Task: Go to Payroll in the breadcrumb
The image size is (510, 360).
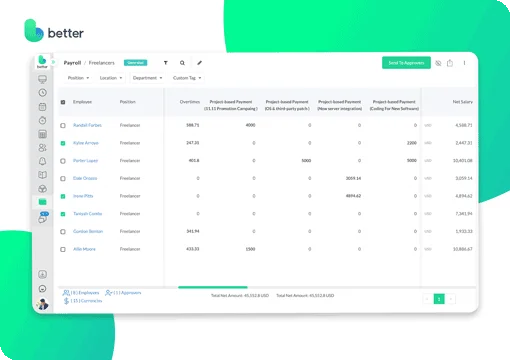Action: click(x=72, y=63)
